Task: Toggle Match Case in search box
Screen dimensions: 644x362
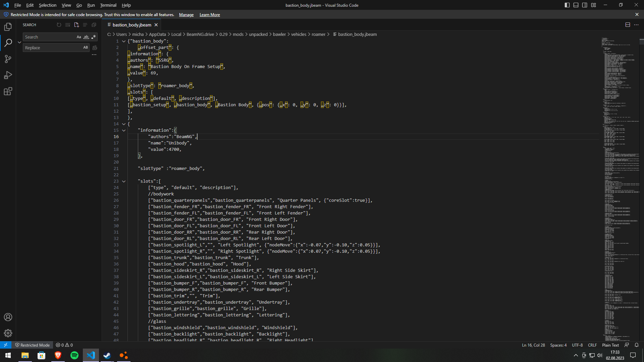Action: (79, 37)
